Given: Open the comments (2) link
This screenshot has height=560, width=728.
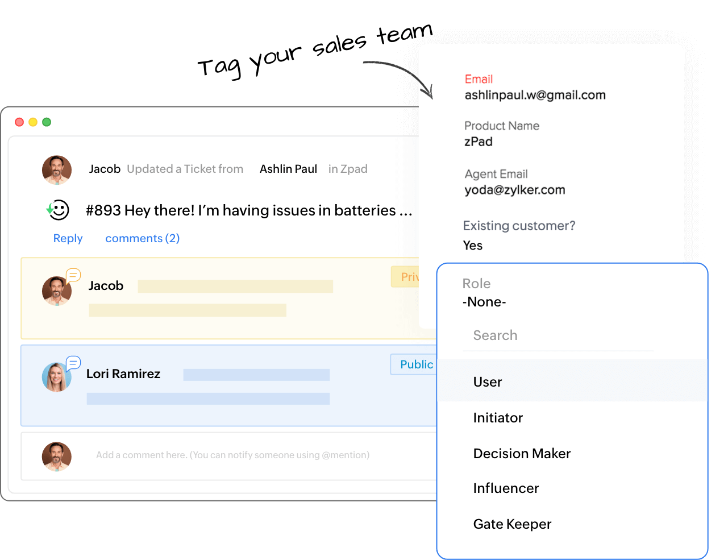Looking at the screenshot, I should point(143,239).
